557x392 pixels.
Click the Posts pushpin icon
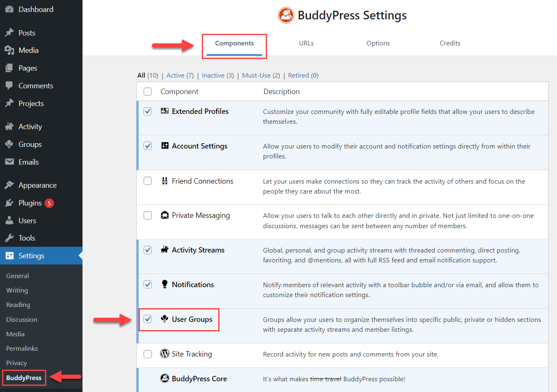point(9,33)
